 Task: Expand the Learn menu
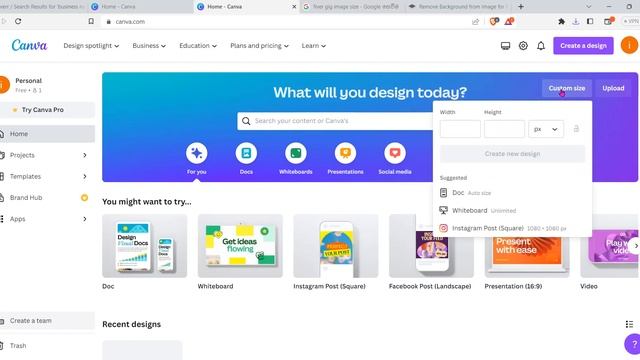[x=313, y=46]
